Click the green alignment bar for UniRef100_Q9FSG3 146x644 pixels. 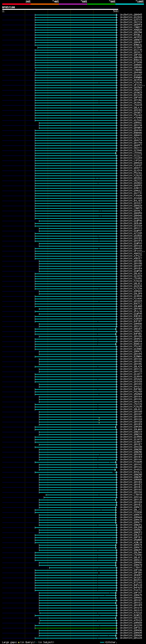pyautogui.click(x=76, y=628)
